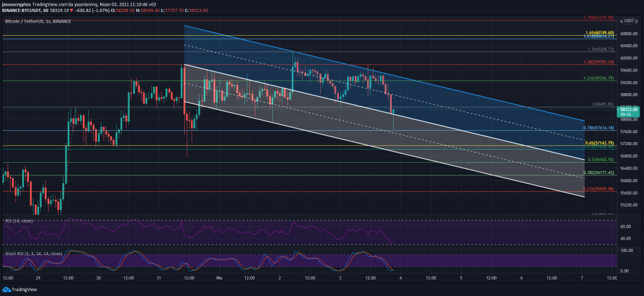
Task: Click the current price tag 58323.00
Action: (630, 109)
